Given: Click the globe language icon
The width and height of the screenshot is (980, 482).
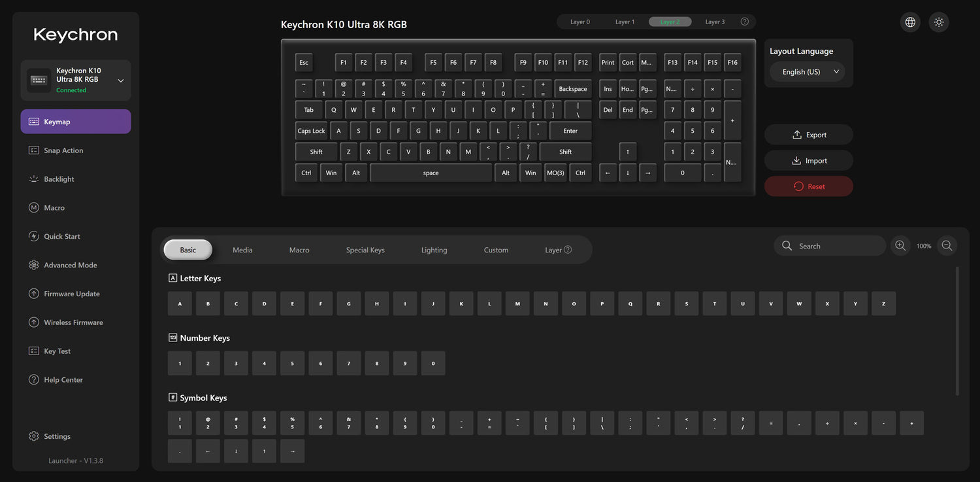Looking at the screenshot, I should click(910, 22).
